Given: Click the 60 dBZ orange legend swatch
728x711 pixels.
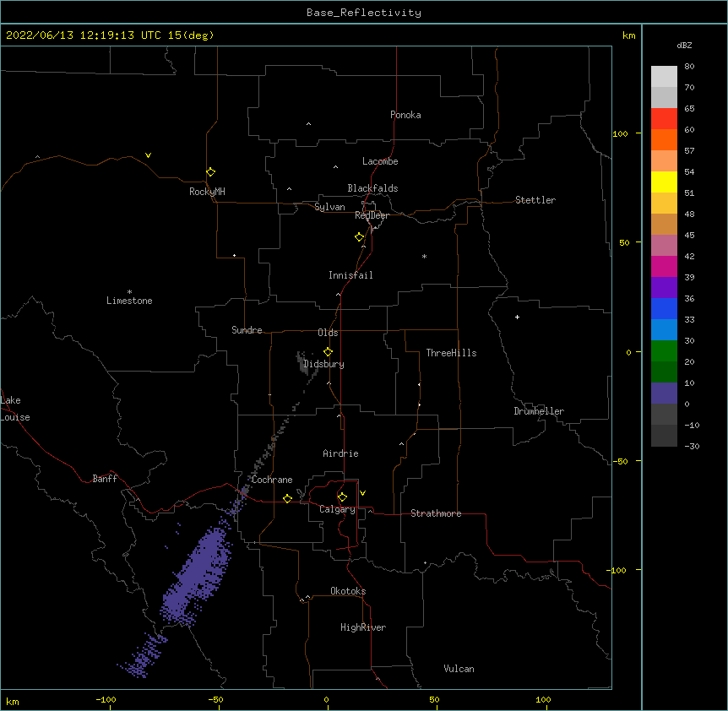Looking at the screenshot, I should (664, 139).
